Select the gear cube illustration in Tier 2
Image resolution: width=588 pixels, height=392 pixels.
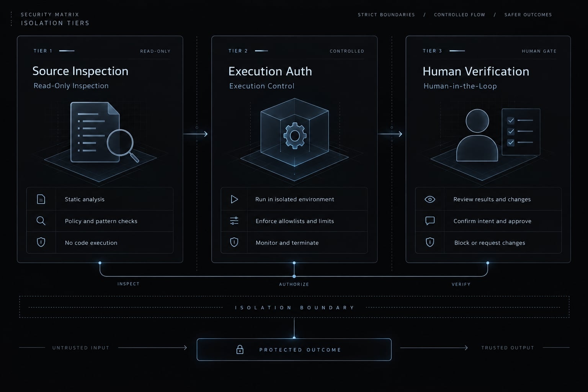pyautogui.click(x=294, y=132)
